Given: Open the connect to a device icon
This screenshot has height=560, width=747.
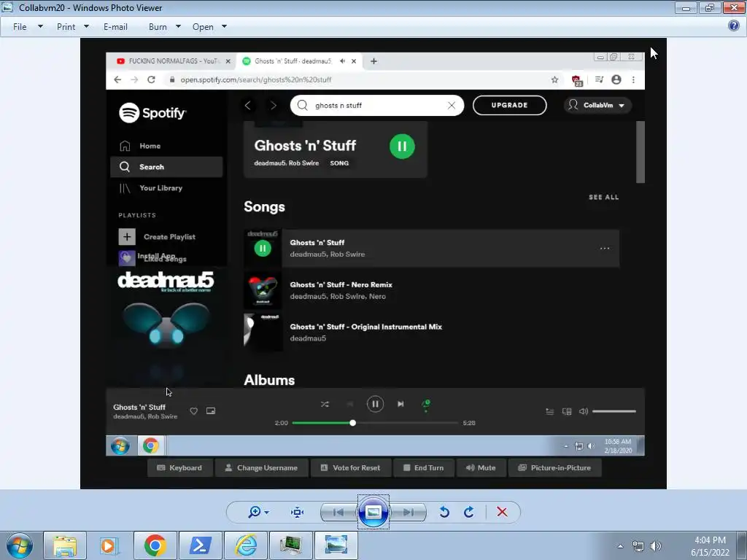Looking at the screenshot, I should click(x=566, y=411).
